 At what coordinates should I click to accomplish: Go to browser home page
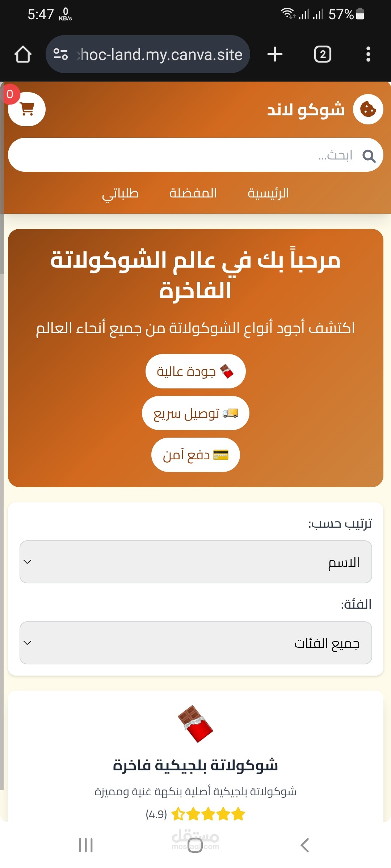tap(23, 54)
